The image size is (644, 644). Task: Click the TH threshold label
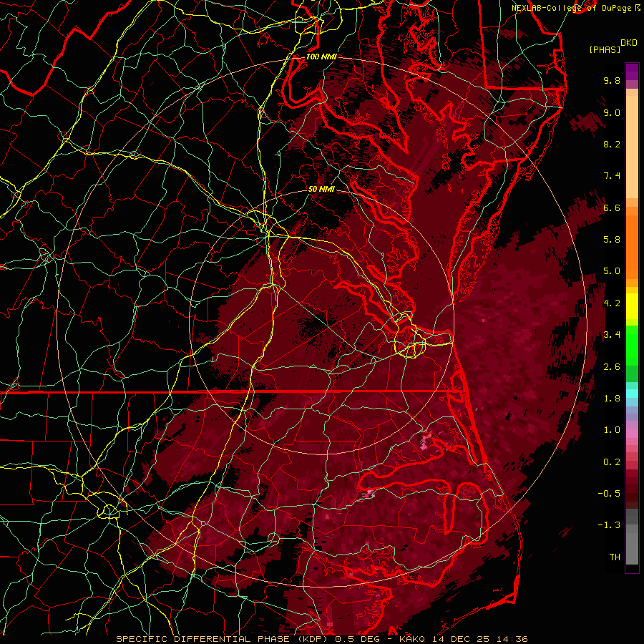coord(615,557)
